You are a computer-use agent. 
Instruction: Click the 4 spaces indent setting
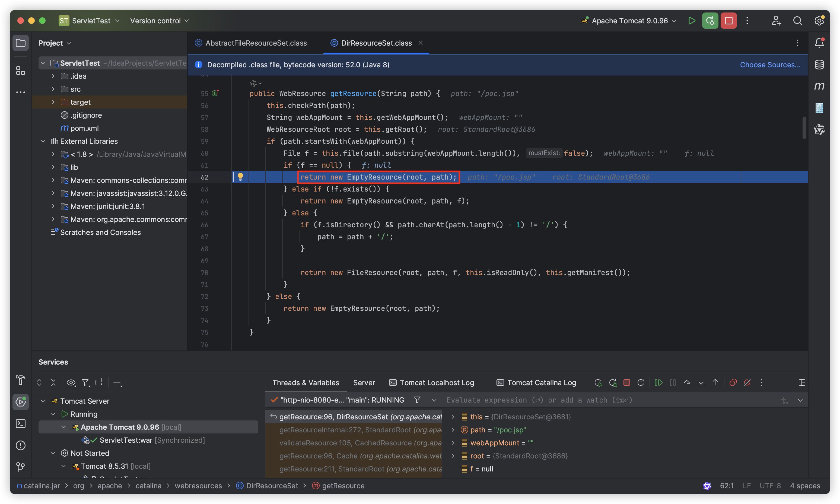805,486
